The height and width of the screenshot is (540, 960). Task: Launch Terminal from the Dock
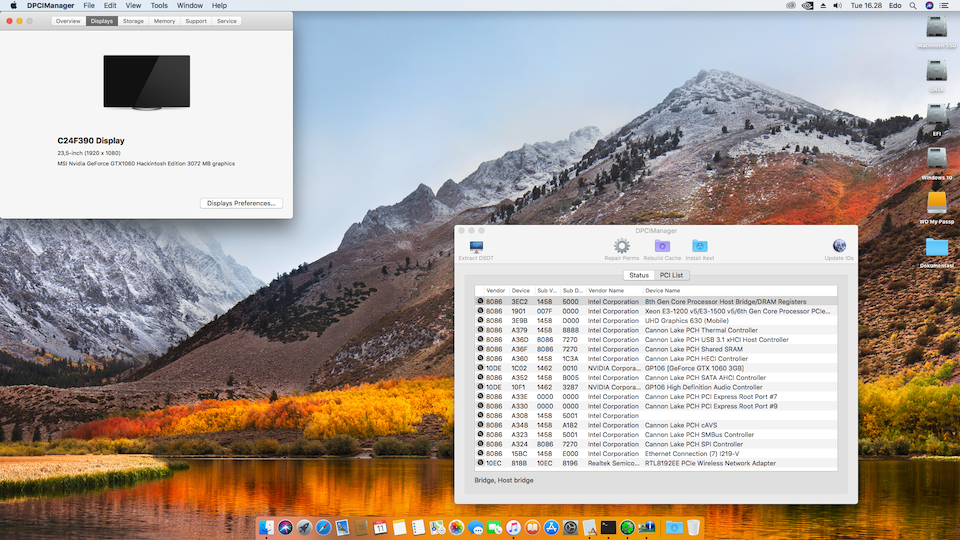pyautogui.click(x=608, y=527)
